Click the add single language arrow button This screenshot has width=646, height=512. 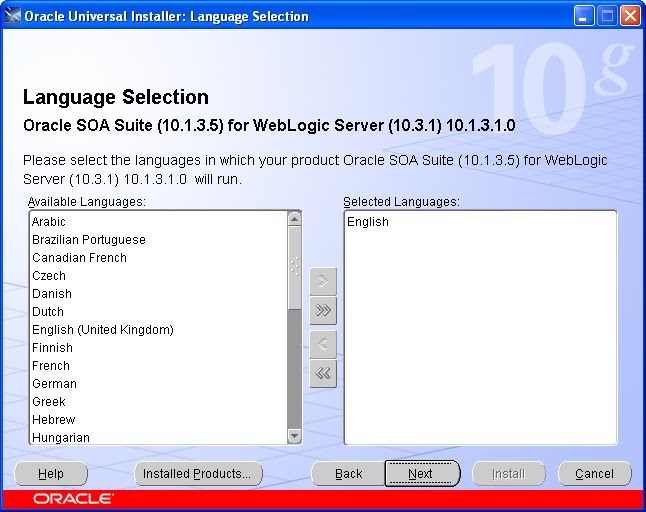(323, 281)
